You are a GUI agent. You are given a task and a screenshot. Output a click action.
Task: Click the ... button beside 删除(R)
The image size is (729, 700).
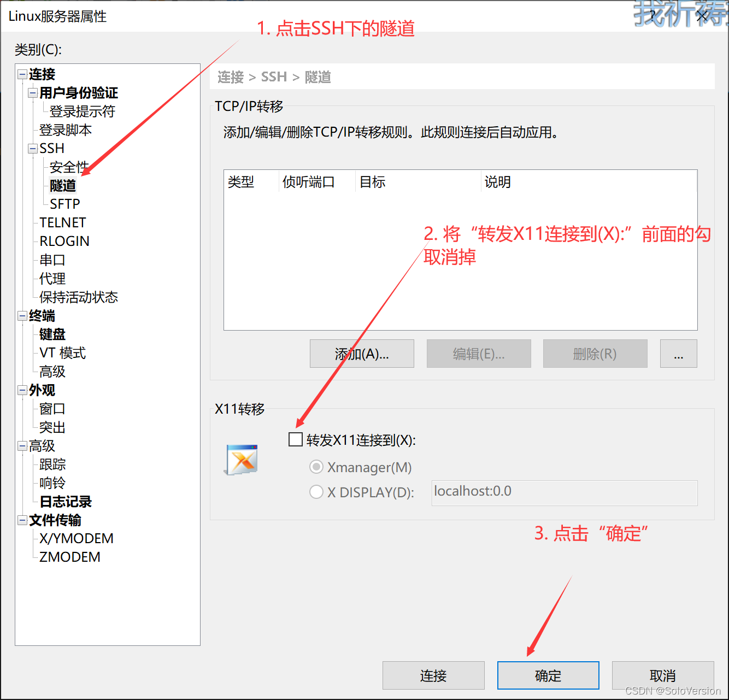tap(678, 354)
